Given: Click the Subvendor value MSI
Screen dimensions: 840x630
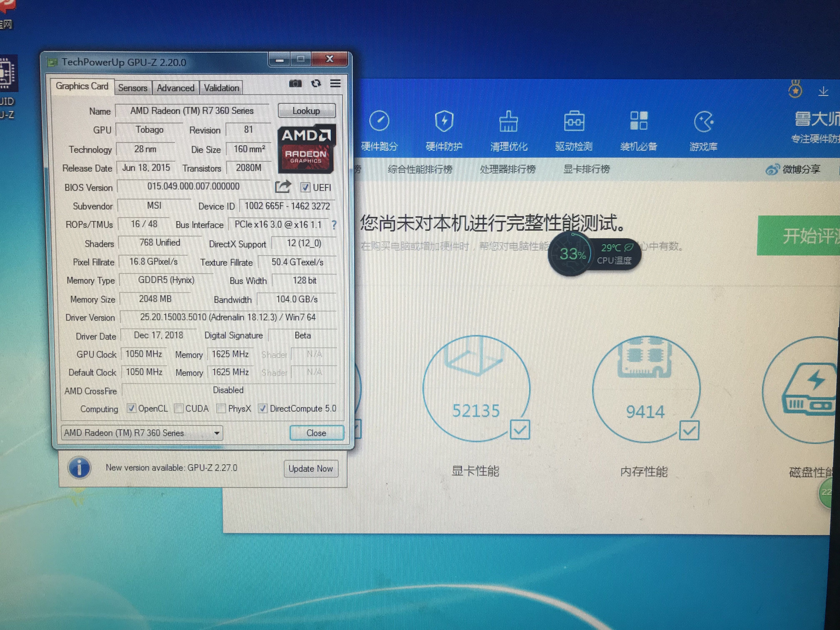Looking at the screenshot, I should [x=154, y=206].
